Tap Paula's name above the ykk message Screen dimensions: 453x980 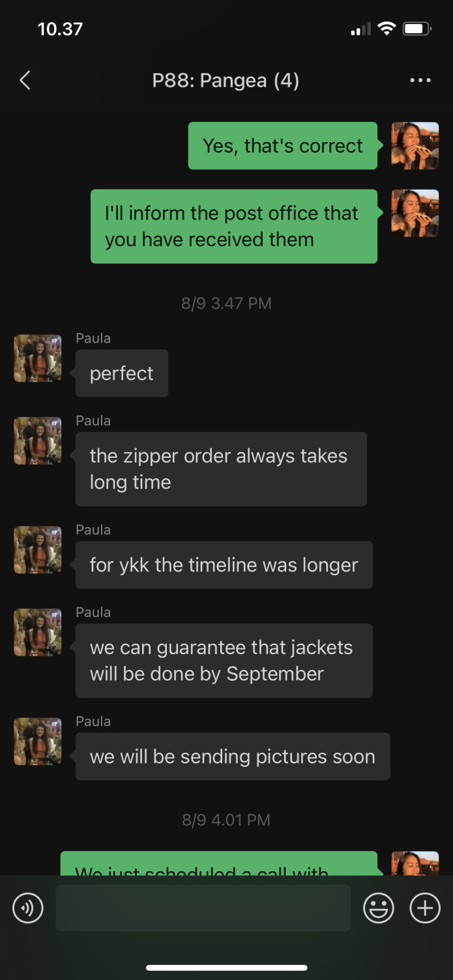93,530
